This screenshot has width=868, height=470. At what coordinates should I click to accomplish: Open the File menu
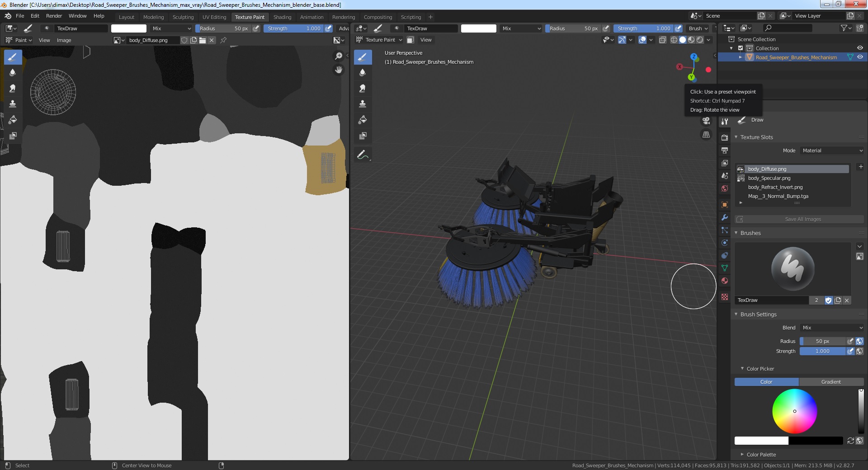pyautogui.click(x=20, y=16)
